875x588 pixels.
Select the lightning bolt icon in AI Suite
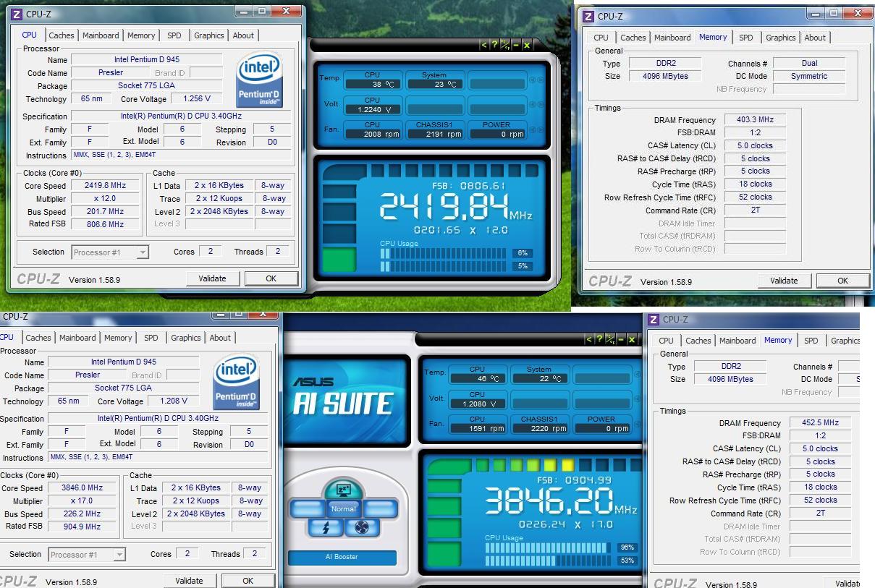[325, 527]
